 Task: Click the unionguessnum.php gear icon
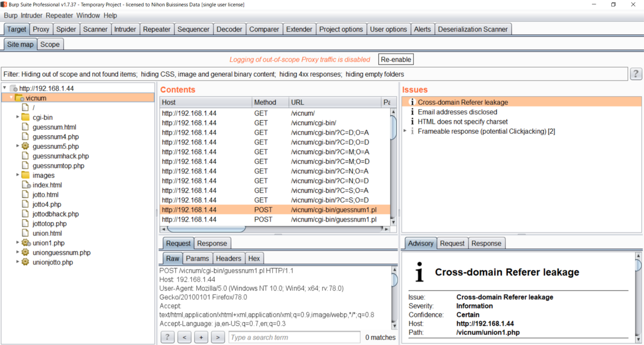point(25,253)
